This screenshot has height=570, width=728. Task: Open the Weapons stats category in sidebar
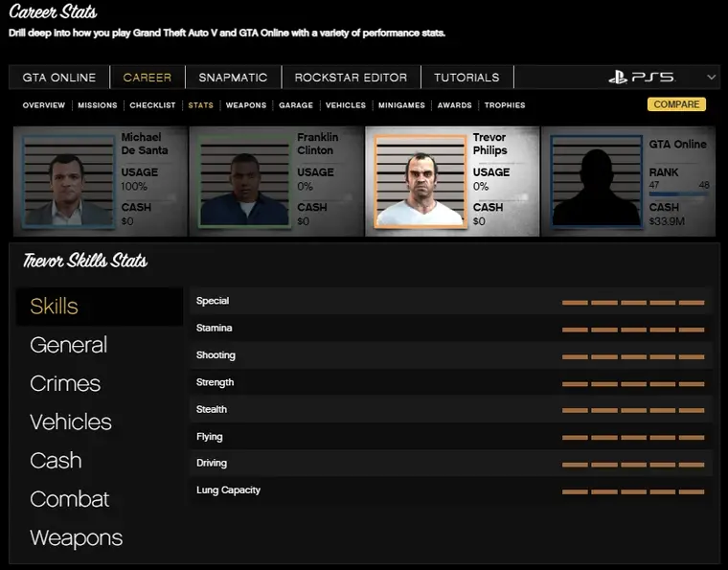coord(76,538)
